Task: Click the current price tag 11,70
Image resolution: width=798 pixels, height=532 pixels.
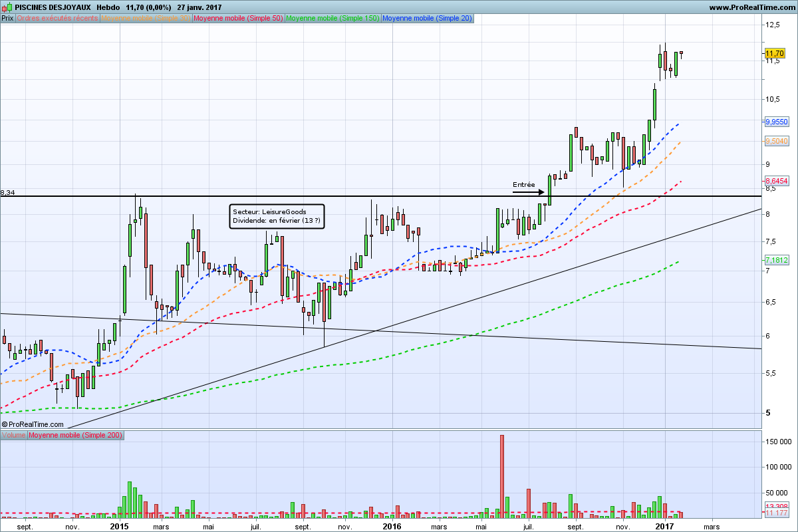Action: 775,53
